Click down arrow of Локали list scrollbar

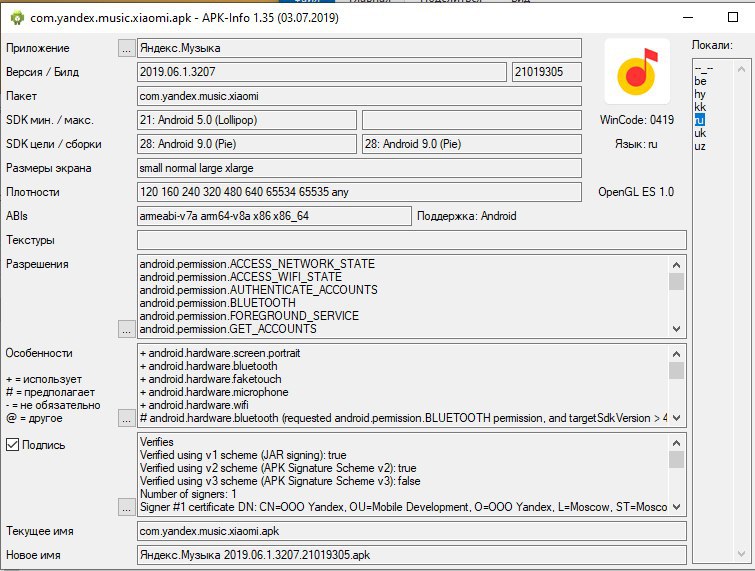[x=742, y=554]
